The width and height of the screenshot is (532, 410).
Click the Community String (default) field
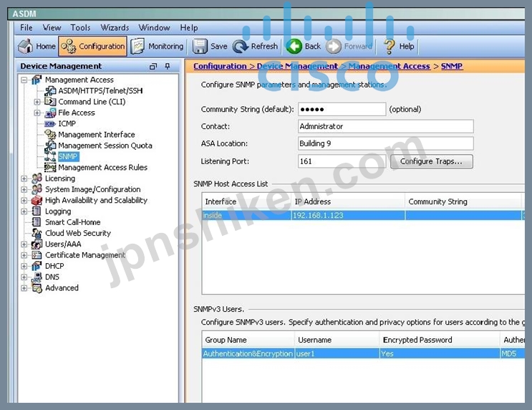(342, 110)
